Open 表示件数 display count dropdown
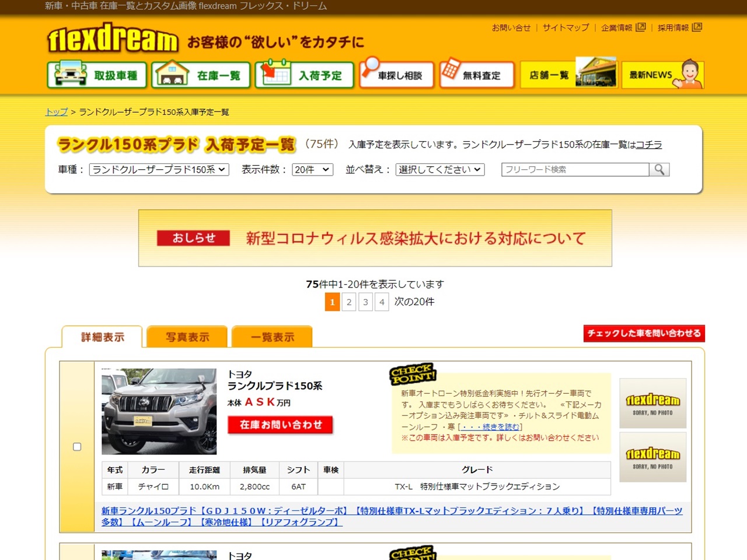The image size is (747, 560). pyautogui.click(x=313, y=169)
